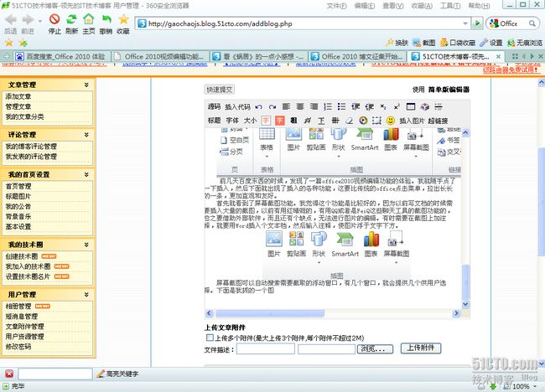Click the bold (粗) icon
This screenshot has height=392, width=545.
pyautogui.click(x=293, y=121)
